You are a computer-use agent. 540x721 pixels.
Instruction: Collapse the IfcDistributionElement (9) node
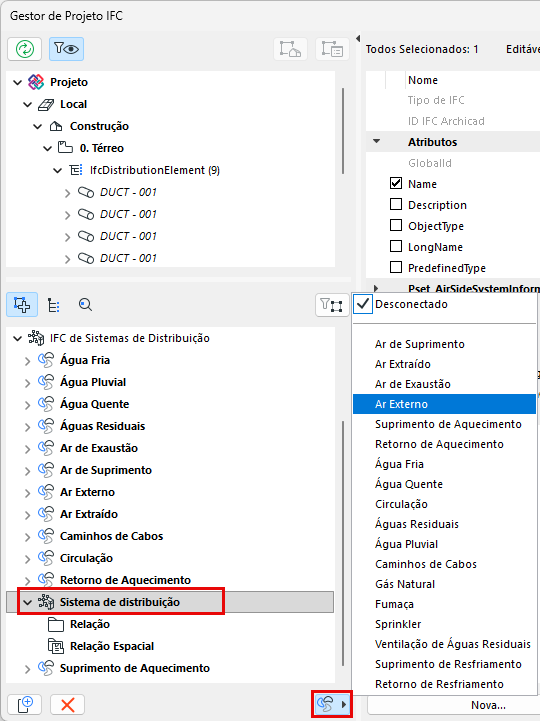pos(57,171)
